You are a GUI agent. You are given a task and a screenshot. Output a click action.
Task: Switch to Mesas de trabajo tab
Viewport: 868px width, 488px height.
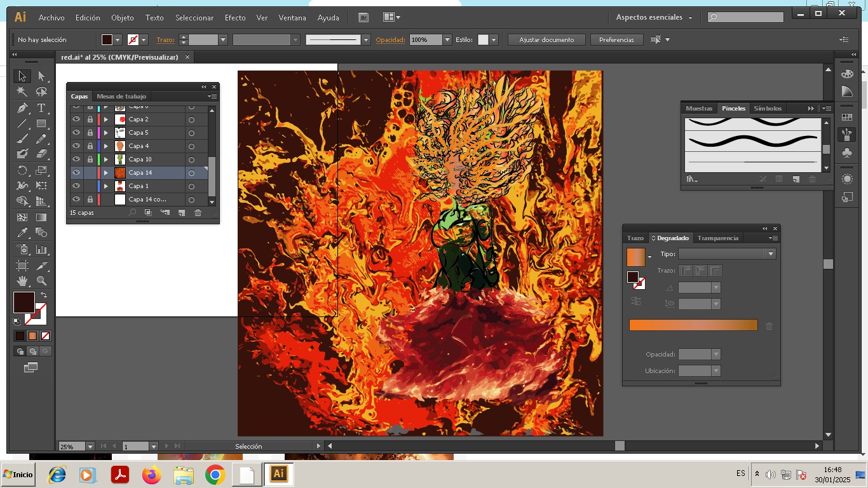pyautogui.click(x=121, y=97)
